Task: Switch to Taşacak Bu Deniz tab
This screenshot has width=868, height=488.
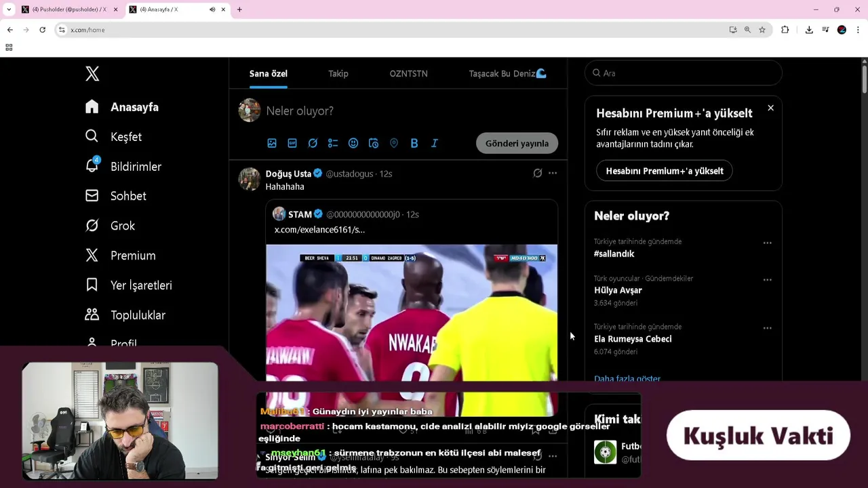Action: tap(508, 73)
